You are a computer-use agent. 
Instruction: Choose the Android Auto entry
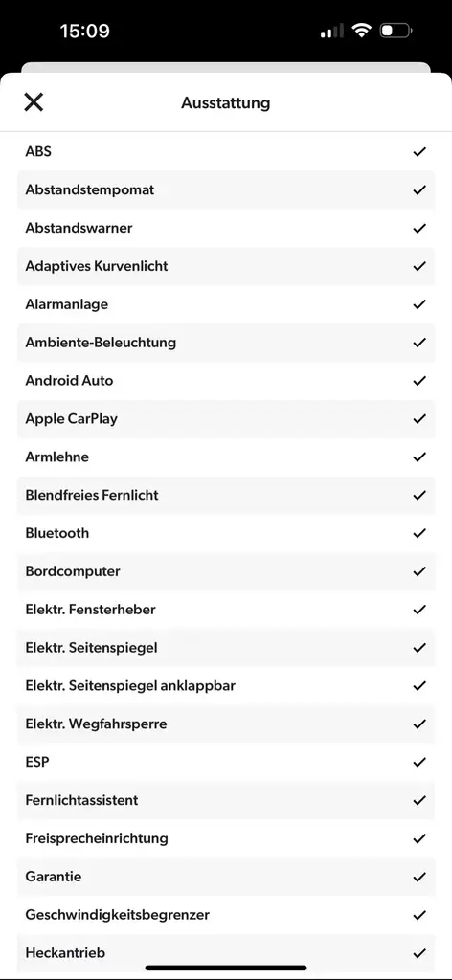[226, 381]
